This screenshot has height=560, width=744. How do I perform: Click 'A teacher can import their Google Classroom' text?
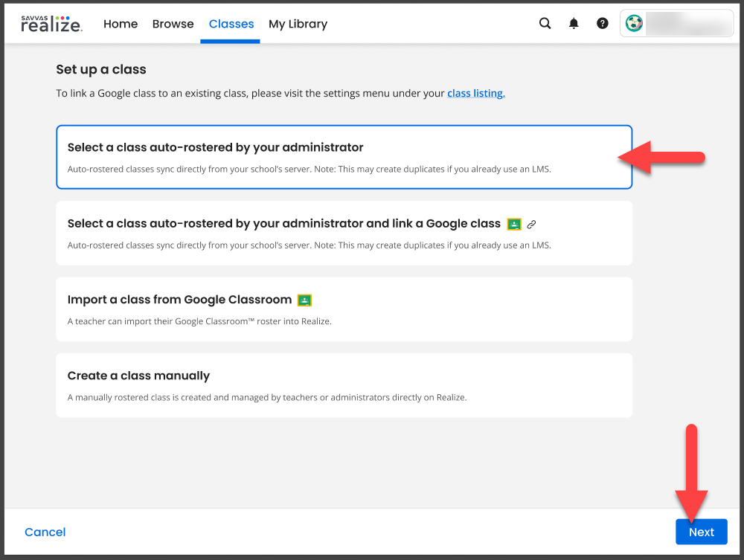coord(199,321)
